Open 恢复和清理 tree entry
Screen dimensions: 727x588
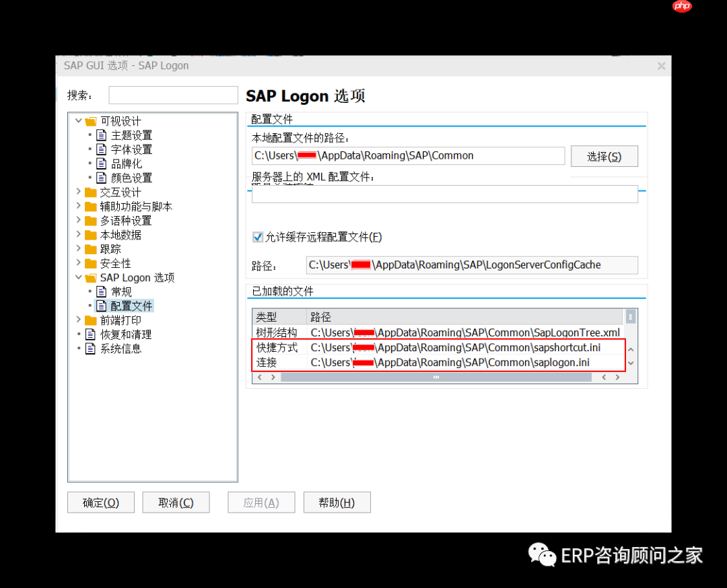(126, 334)
